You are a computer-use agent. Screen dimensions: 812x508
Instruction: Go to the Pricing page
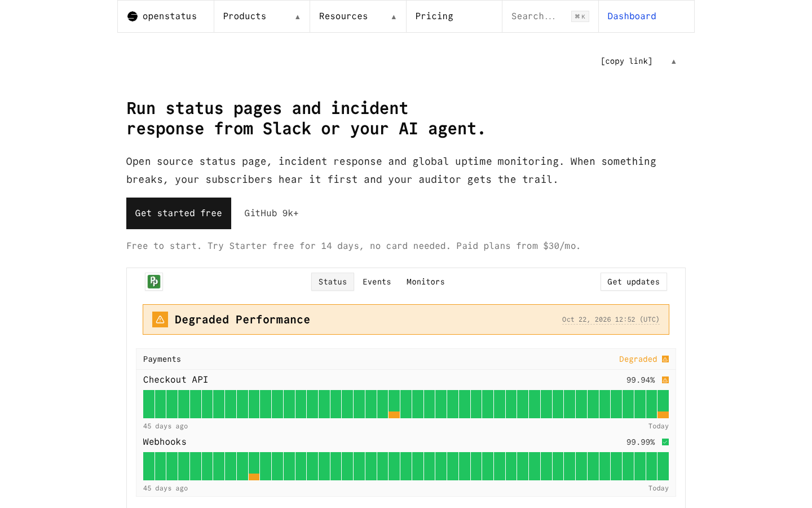[454, 16]
